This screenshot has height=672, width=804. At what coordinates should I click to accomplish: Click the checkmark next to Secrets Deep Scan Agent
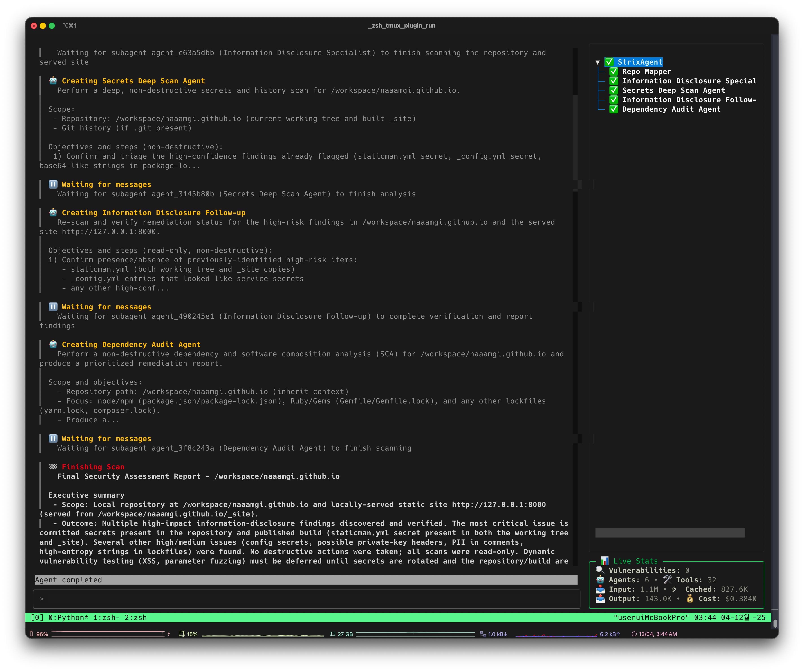[x=614, y=90]
